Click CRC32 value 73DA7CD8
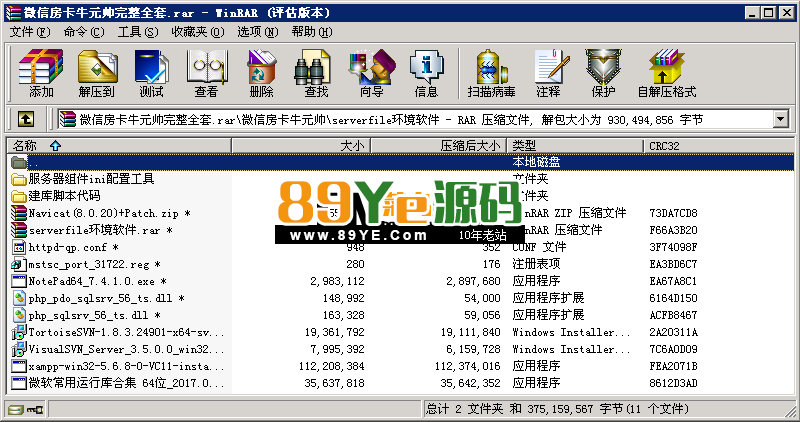Image resolution: width=800 pixels, height=422 pixels. coord(673,213)
